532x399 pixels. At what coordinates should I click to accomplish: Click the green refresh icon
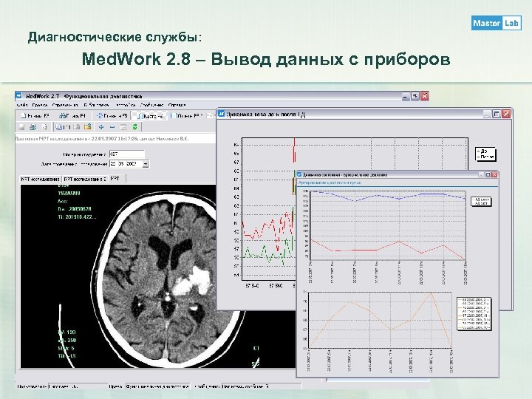134,127
